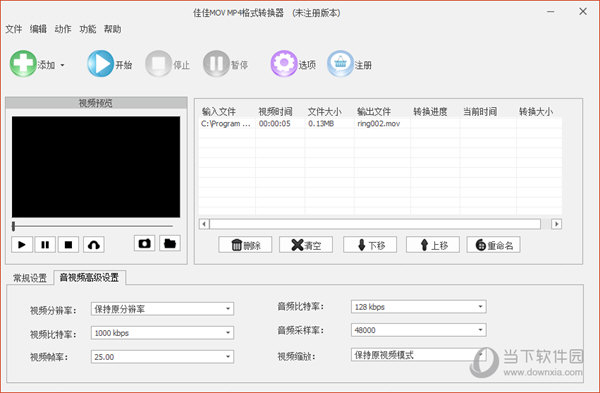This screenshot has height=393, width=600.
Task: Play the video preview
Action: pyautogui.click(x=22, y=245)
